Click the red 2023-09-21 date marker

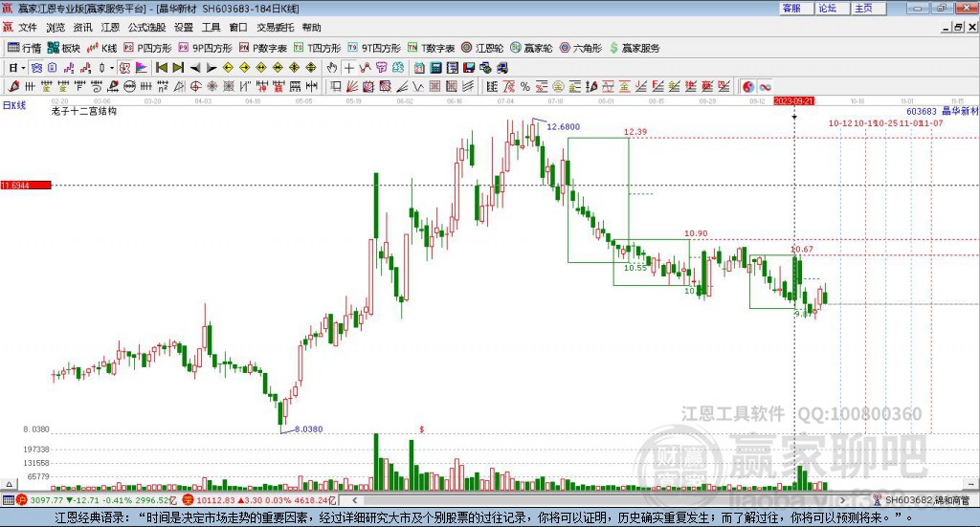(x=794, y=101)
